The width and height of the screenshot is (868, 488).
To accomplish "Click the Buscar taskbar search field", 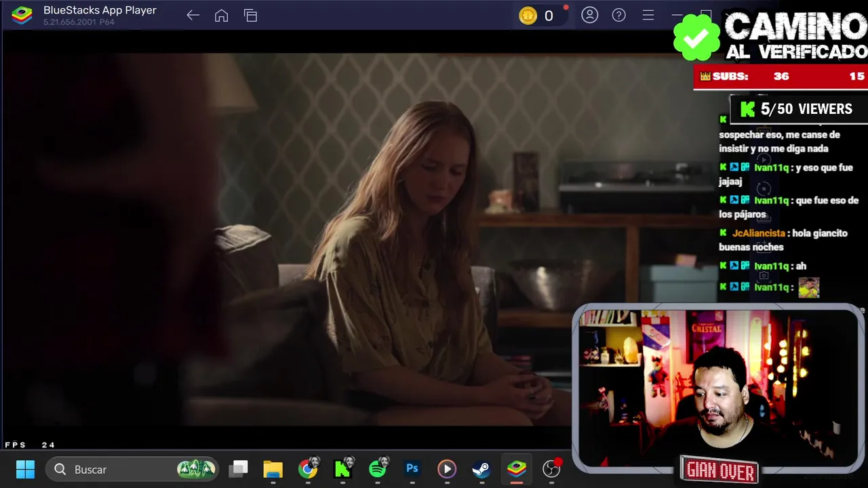I will click(x=132, y=469).
